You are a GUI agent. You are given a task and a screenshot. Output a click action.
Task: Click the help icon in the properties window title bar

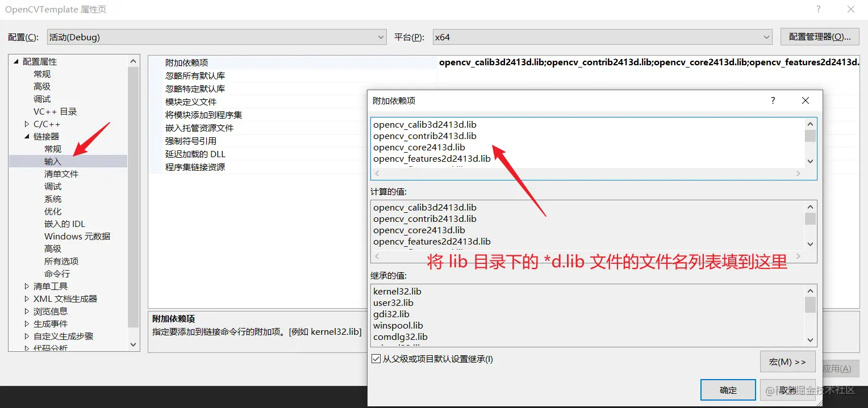(819, 9)
